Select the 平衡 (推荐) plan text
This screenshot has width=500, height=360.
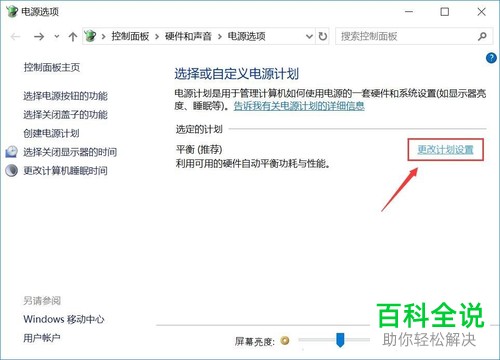click(199, 149)
